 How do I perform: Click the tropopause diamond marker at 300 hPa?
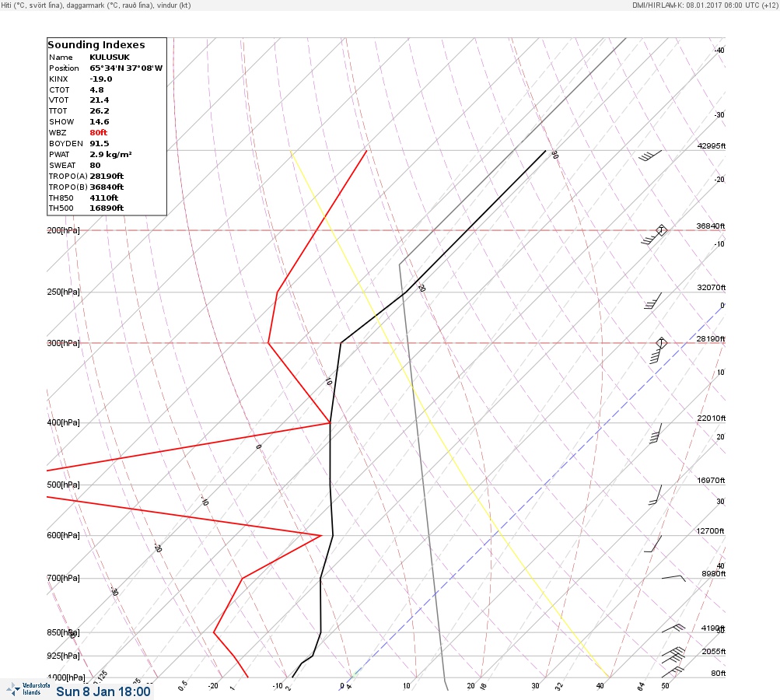[661, 343]
